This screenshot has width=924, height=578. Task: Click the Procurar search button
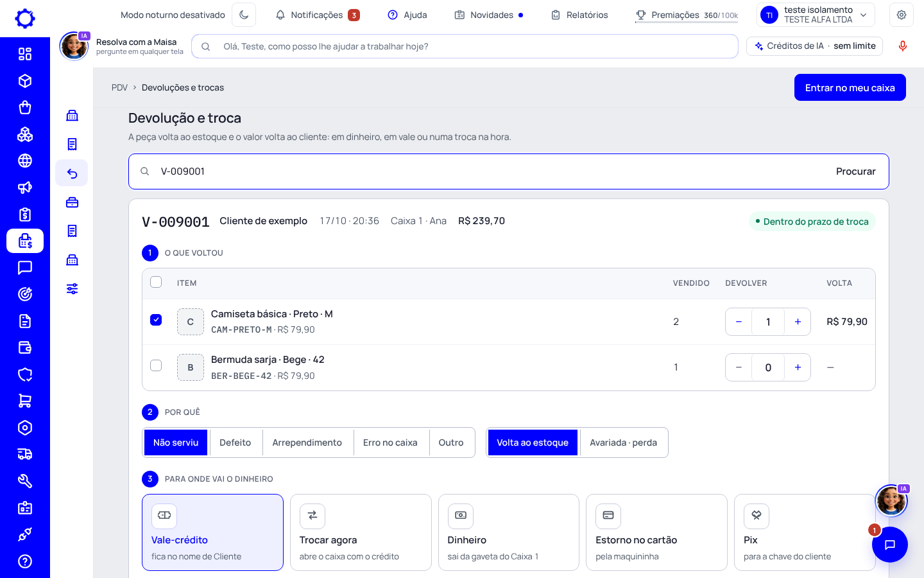click(855, 171)
